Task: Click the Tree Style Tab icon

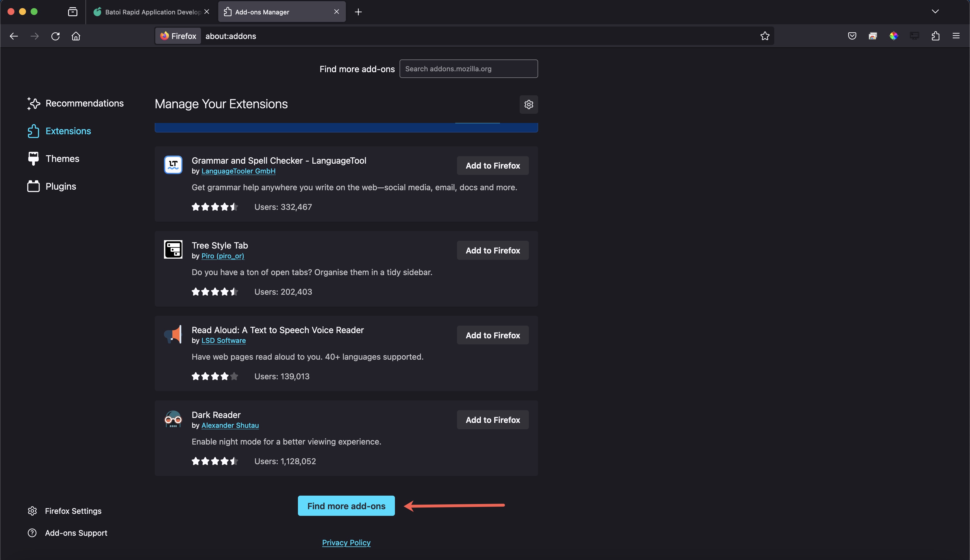Action: (x=173, y=249)
